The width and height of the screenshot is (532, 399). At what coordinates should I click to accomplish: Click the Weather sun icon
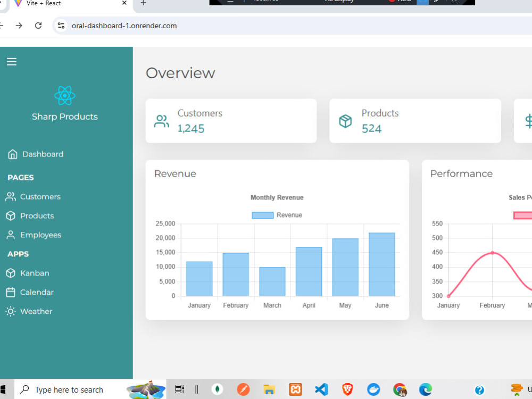tap(11, 311)
